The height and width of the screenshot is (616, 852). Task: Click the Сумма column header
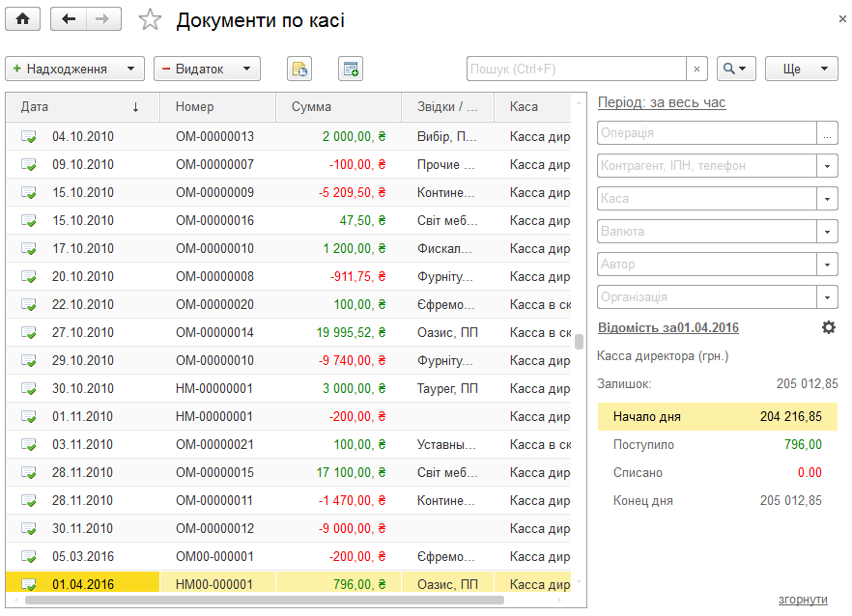pos(338,107)
